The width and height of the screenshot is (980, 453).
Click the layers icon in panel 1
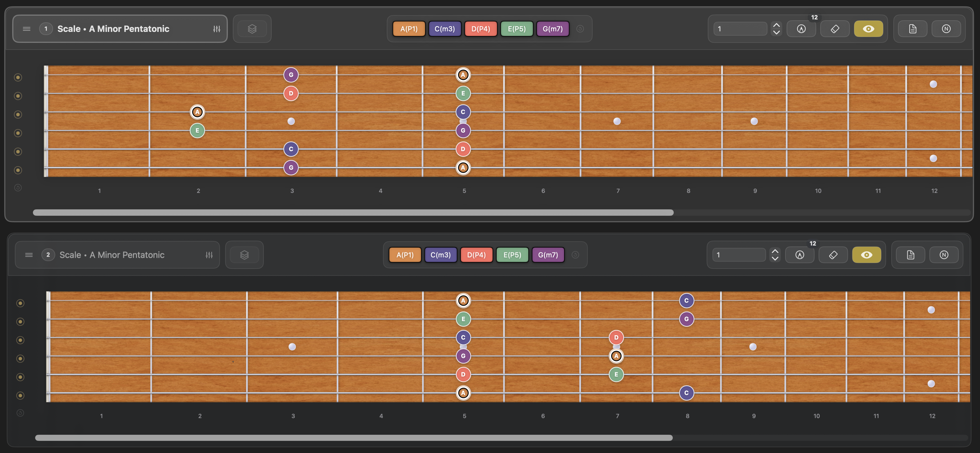[252, 29]
